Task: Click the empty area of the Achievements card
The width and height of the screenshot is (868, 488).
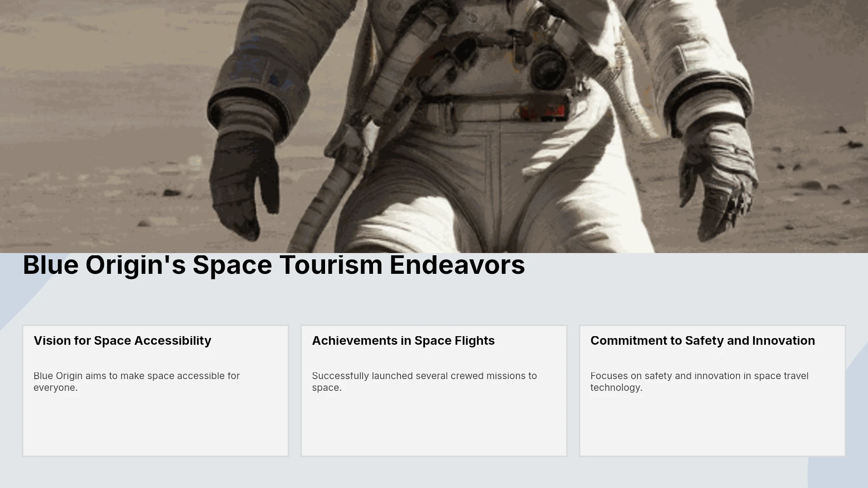Action: 434,425
